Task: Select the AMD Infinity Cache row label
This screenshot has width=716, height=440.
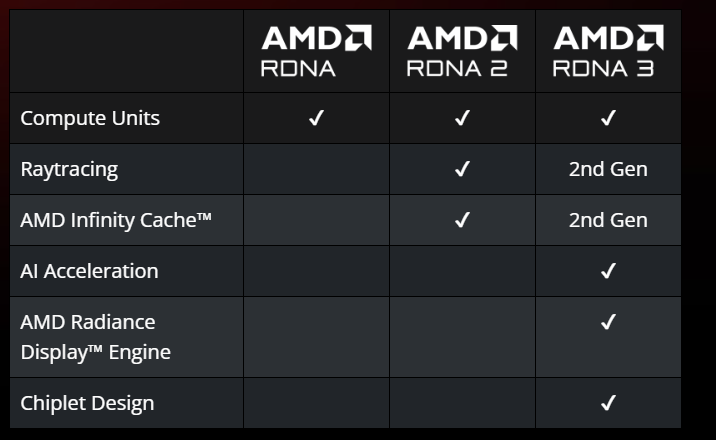Action: (x=116, y=220)
